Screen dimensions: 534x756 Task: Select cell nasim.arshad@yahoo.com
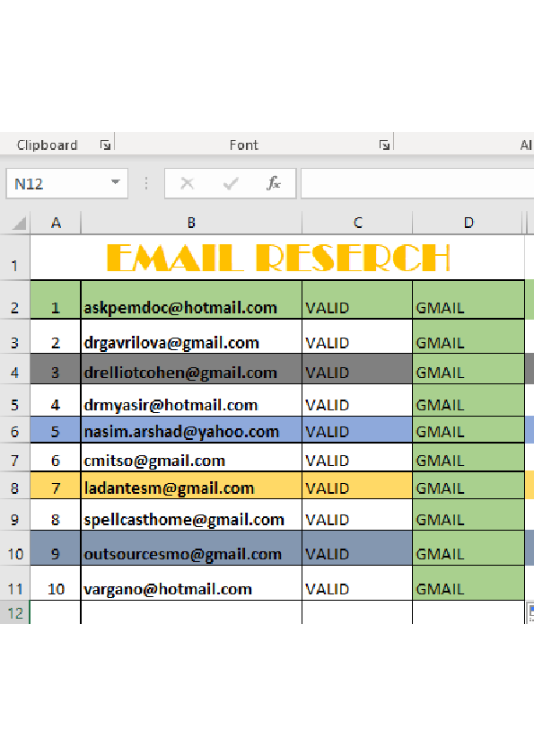click(x=191, y=429)
